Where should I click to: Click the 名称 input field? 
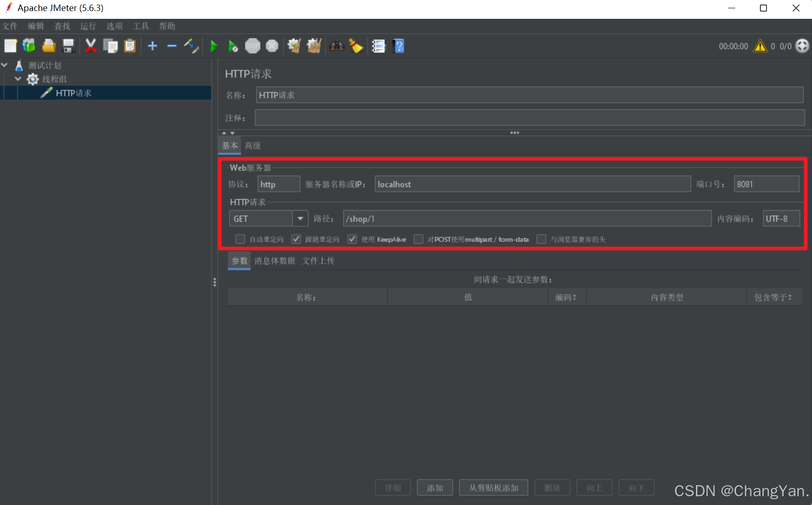pyautogui.click(x=529, y=95)
